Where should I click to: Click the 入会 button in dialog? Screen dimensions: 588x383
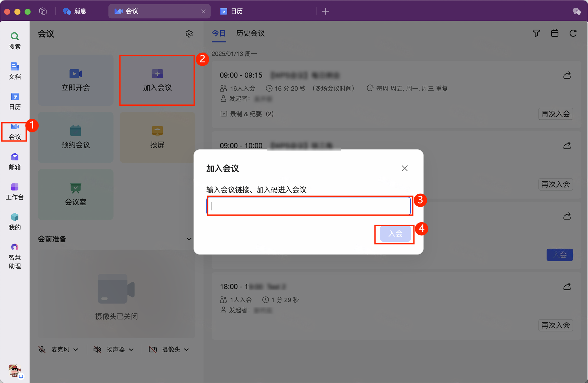tap(395, 233)
